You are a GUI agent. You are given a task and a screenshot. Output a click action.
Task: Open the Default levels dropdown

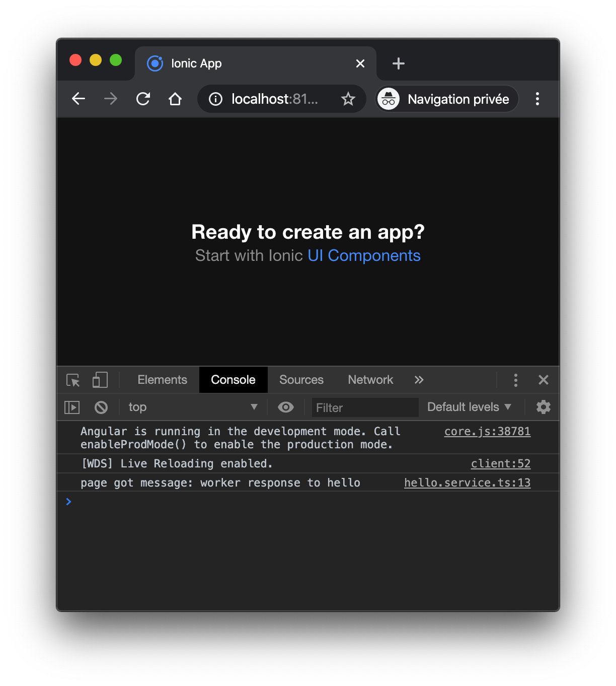[x=469, y=407]
